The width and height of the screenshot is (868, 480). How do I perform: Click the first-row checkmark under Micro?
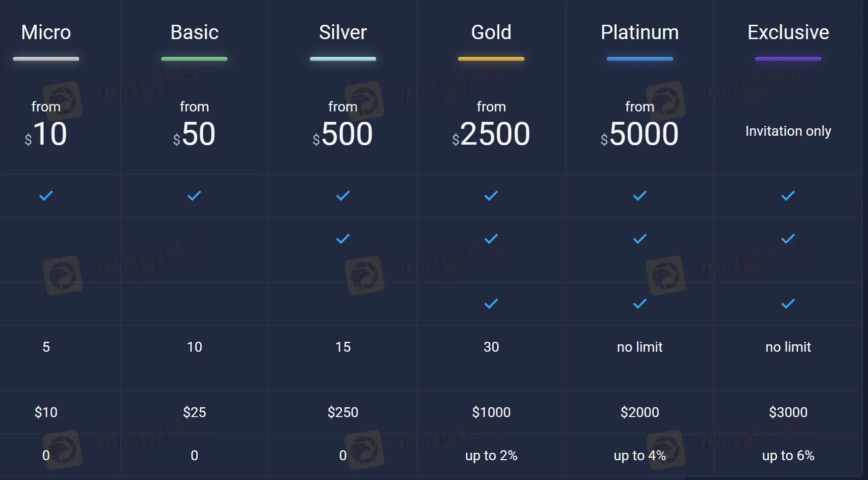point(46,196)
